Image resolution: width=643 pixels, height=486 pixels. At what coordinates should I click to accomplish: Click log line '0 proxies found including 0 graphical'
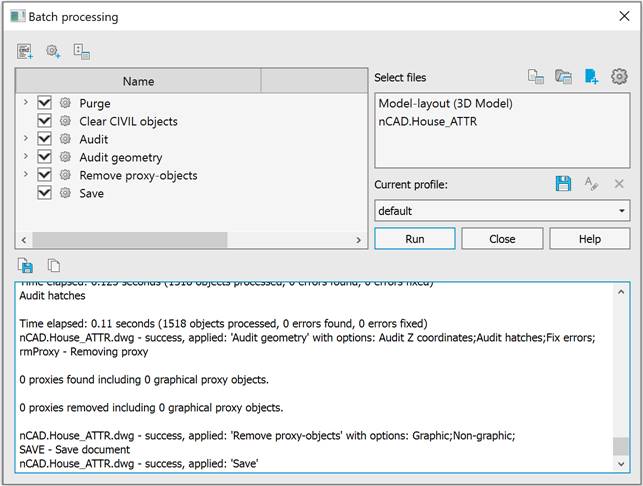tap(144, 380)
